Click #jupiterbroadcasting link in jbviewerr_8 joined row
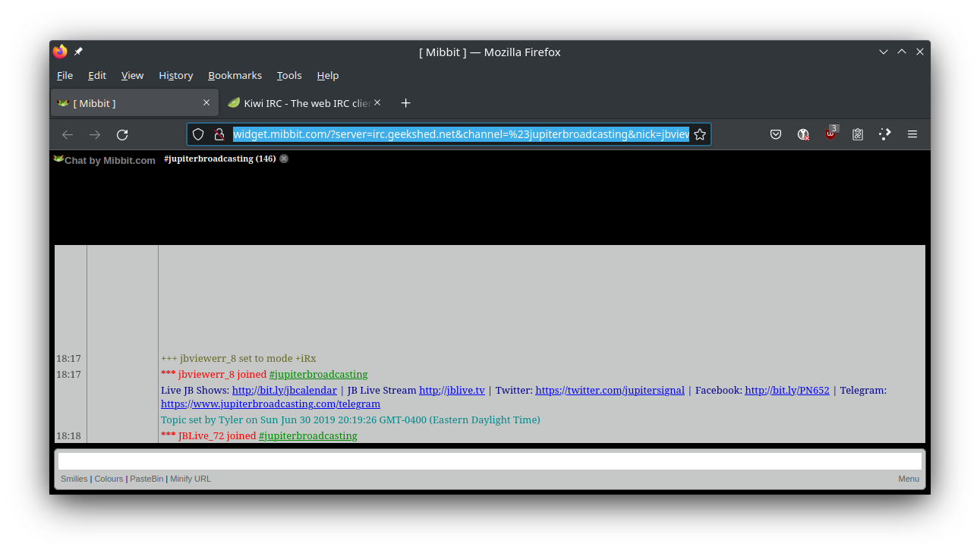The height and width of the screenshot is (553, 980). [x=318, y=374]
